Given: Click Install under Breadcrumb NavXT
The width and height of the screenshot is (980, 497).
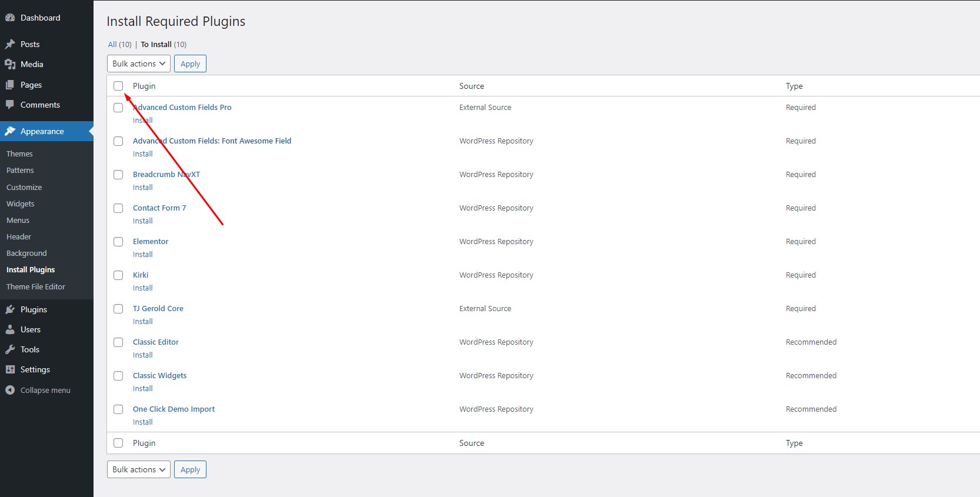Looking at the screenshot, I should 143,187.
